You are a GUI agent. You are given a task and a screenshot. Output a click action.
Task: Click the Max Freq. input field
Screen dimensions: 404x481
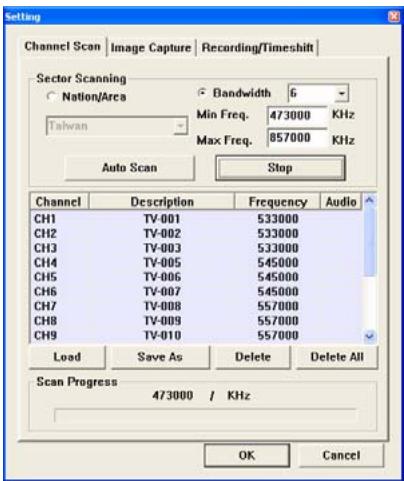tap(297, 138)
